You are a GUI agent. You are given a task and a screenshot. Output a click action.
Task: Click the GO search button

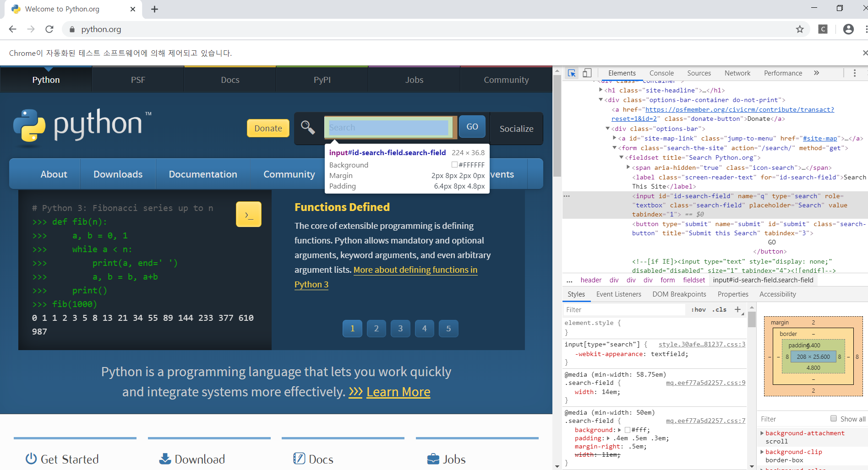pyautogui.click(x=472, y=127)
